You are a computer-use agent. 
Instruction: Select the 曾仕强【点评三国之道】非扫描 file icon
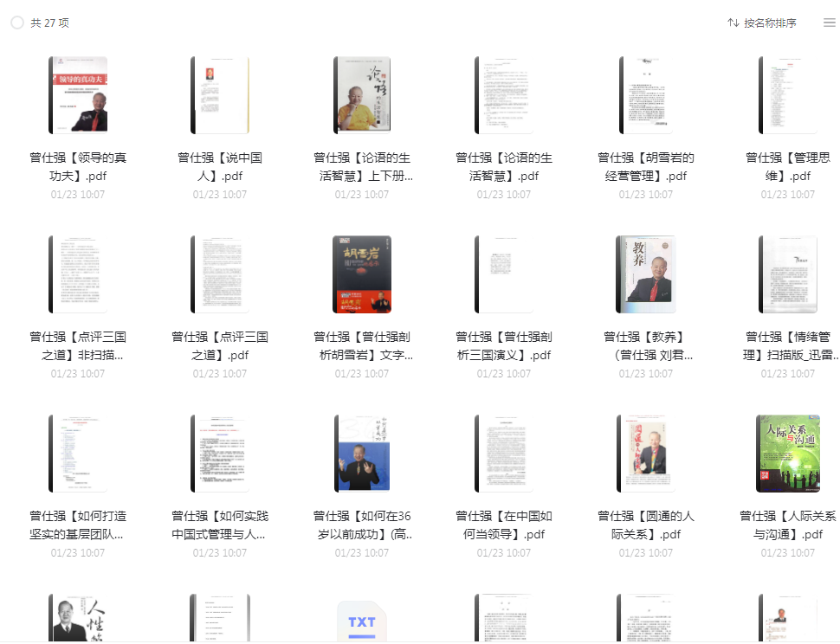pyautogui.click(x=78, y=274)
